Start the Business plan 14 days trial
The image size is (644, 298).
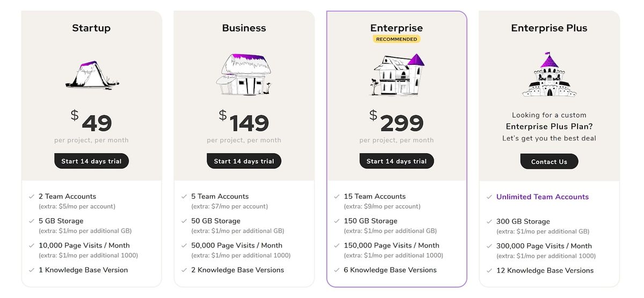click(x=244, y=161)
